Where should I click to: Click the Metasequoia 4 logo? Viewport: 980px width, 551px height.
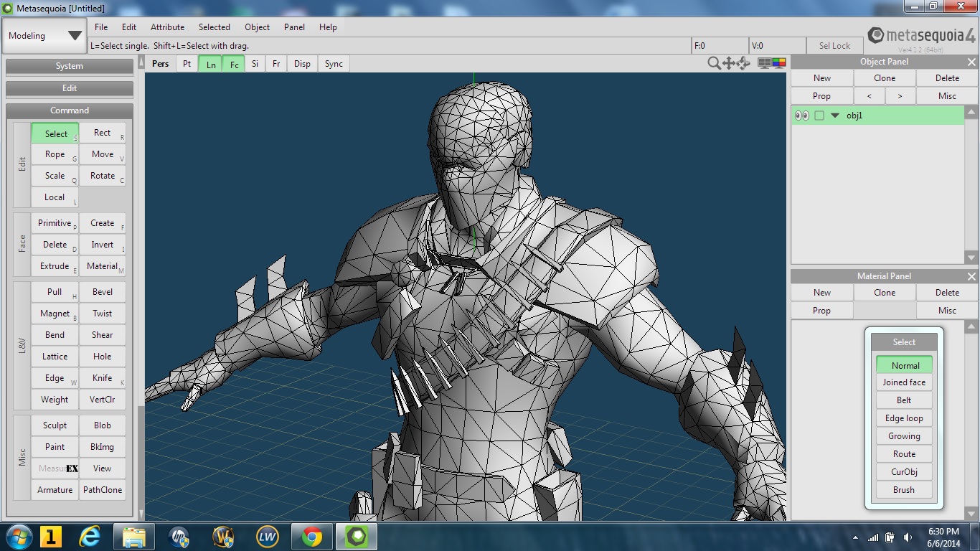point(921,36)
